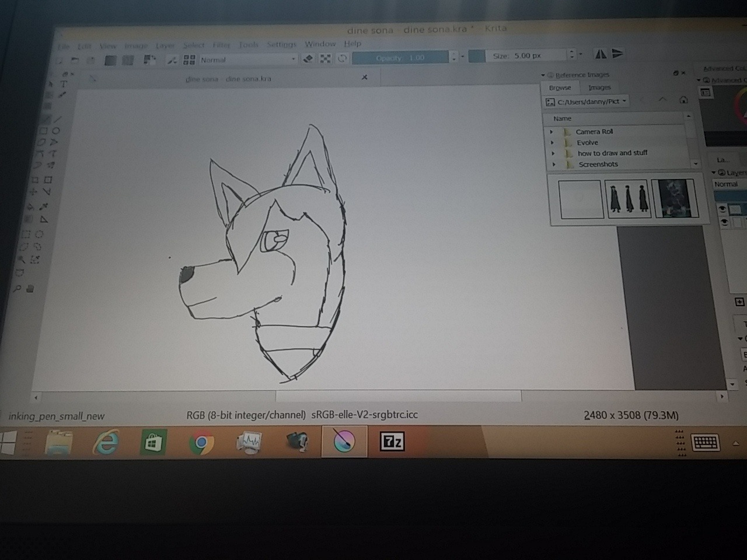Select the Line tool in the toolbox
Screen dimensions: 747x560
[x=57, y=119]
